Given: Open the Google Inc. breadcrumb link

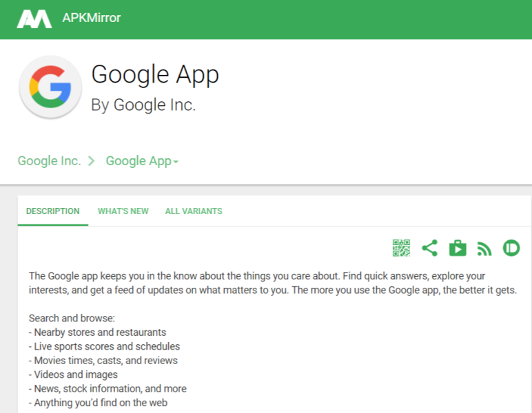Looking at the screenshot, I should [x=49, y=161].
